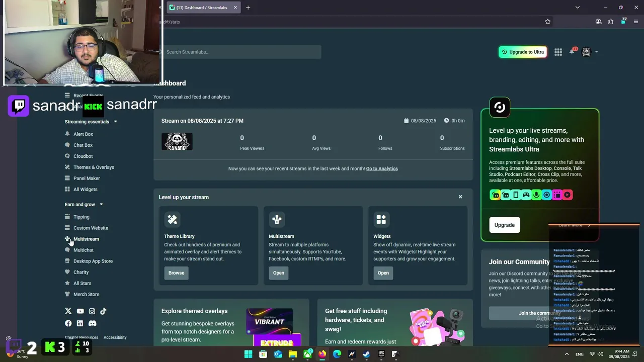
Task: Go to All Widgets
Action: [85, 190]
